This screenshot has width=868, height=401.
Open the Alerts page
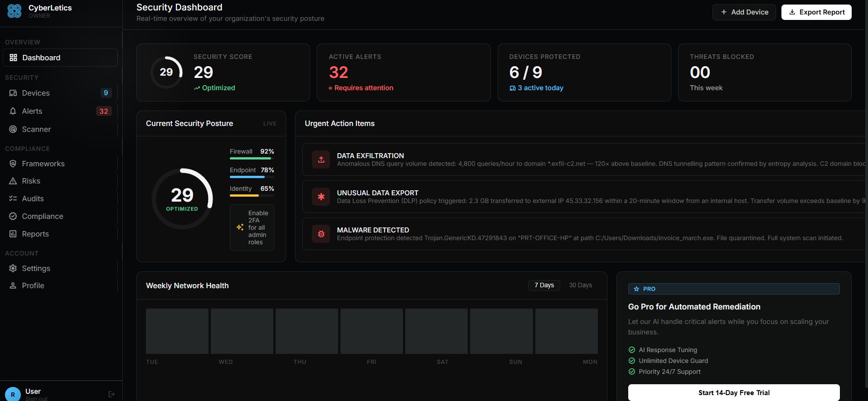pyautogui.click(x=60, y=111)
